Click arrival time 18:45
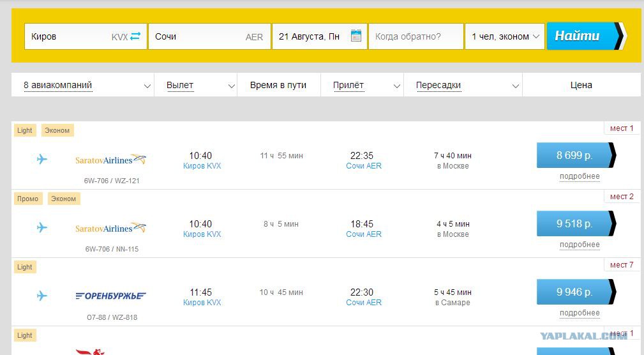This screenshot has height=355, width=644. pyautogui.click(x=362, y=224)
